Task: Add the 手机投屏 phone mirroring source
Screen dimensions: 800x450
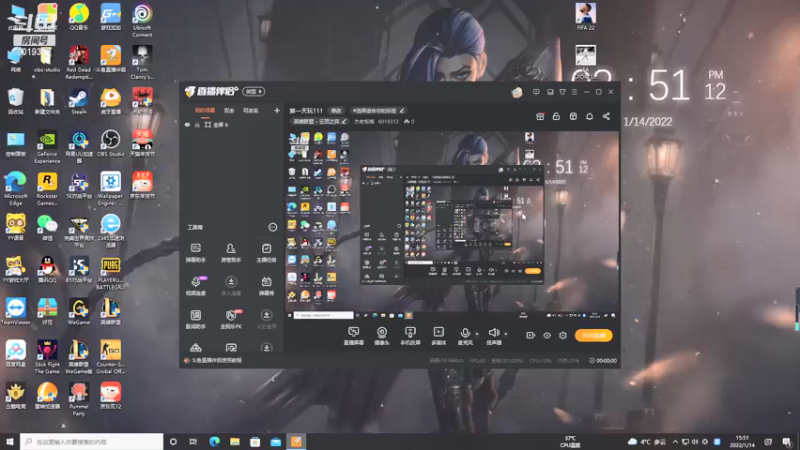Action: 410,336
